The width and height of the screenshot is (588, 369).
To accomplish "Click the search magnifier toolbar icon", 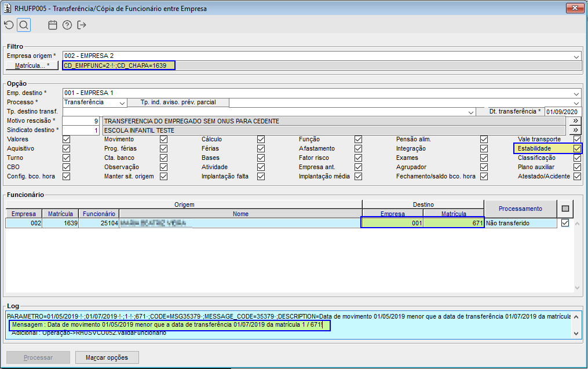I will [x=24, y=25].
